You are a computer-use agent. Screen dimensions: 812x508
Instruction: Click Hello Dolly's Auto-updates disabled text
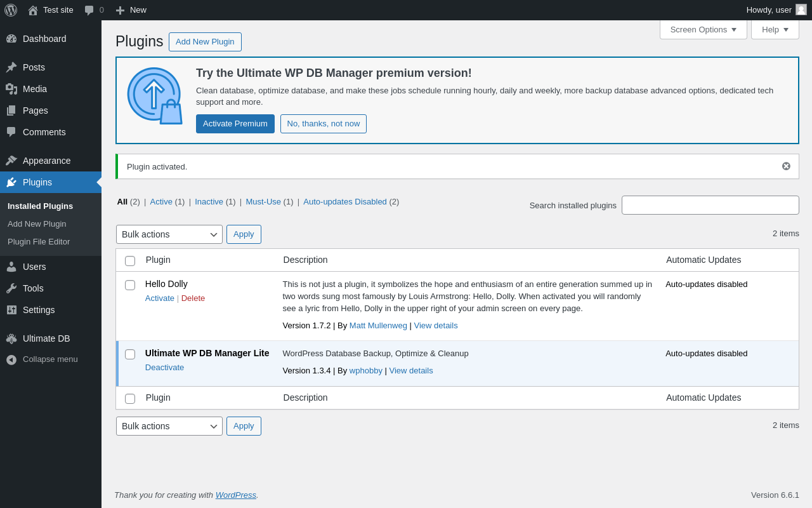tap(707, 284)
